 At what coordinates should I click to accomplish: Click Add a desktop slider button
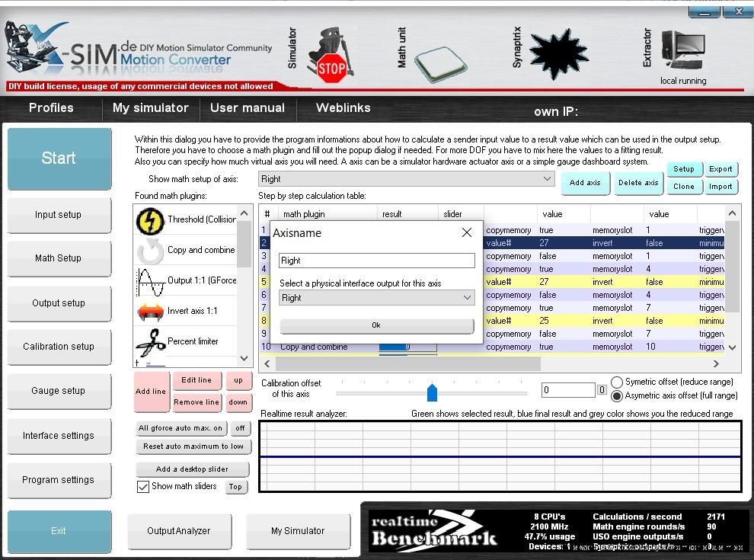point(193,469)
